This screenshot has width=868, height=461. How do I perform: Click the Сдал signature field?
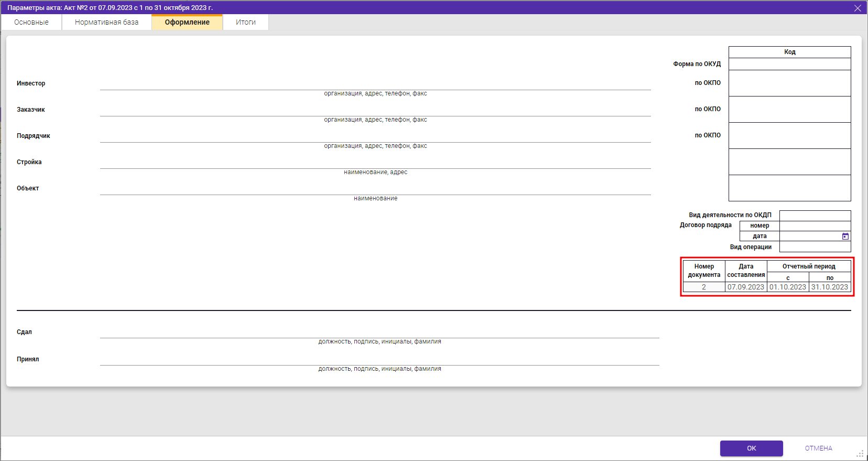pyautogui.click(x=379, y=332)
